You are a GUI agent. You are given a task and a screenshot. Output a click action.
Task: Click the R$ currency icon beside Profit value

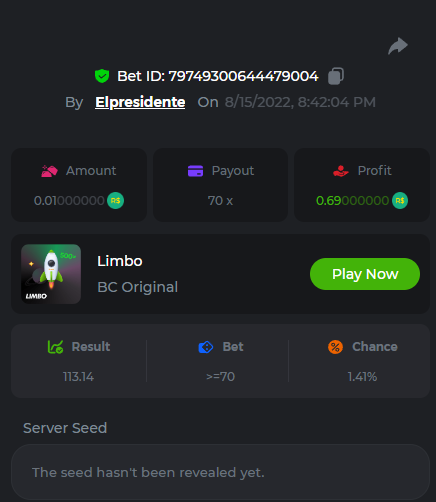400,201
